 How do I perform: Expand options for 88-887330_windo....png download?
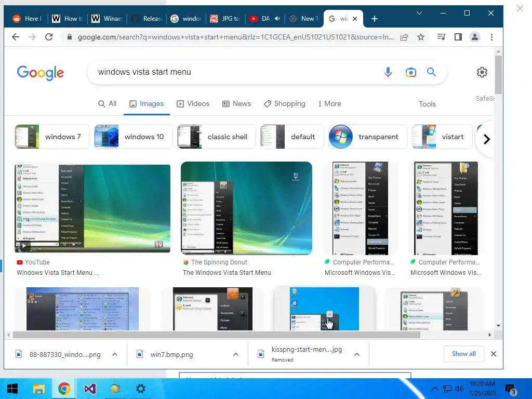point(115,354)
